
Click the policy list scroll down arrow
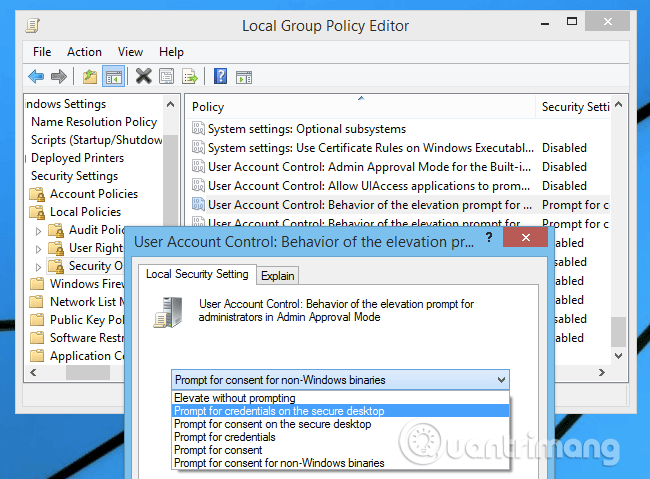click(618, 355)
